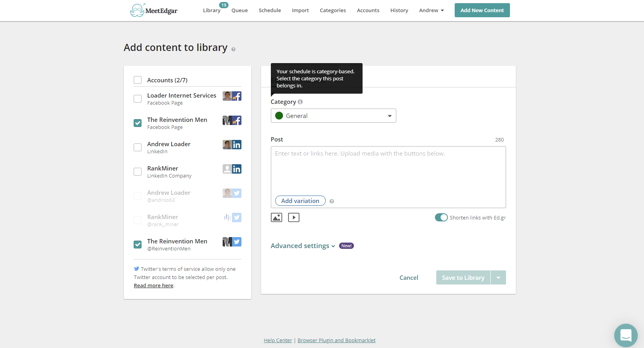The width and height of the screenshot is (644, 348).
Task: Open the Andrew user menu
Action: click(x=432, y=11)
